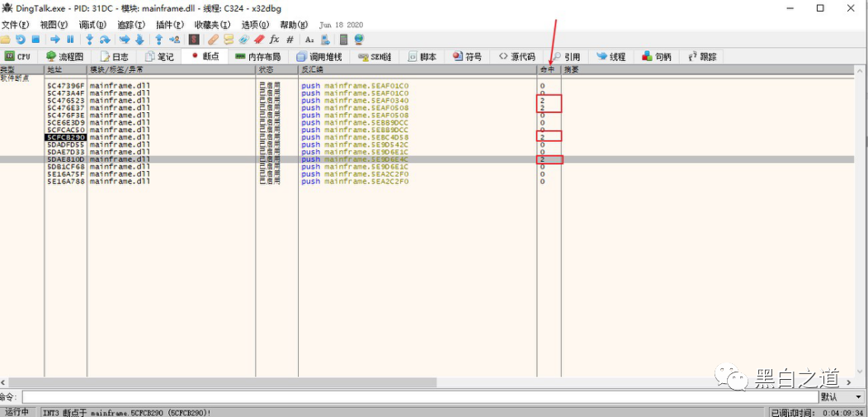Run to user code icon
Screen dimensions: 868x417
174,40
